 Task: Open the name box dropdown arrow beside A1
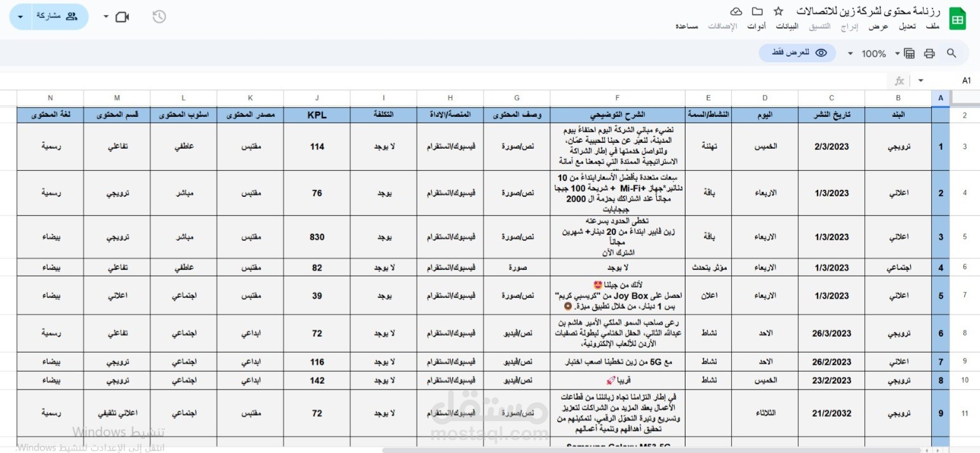click(921, 81)
